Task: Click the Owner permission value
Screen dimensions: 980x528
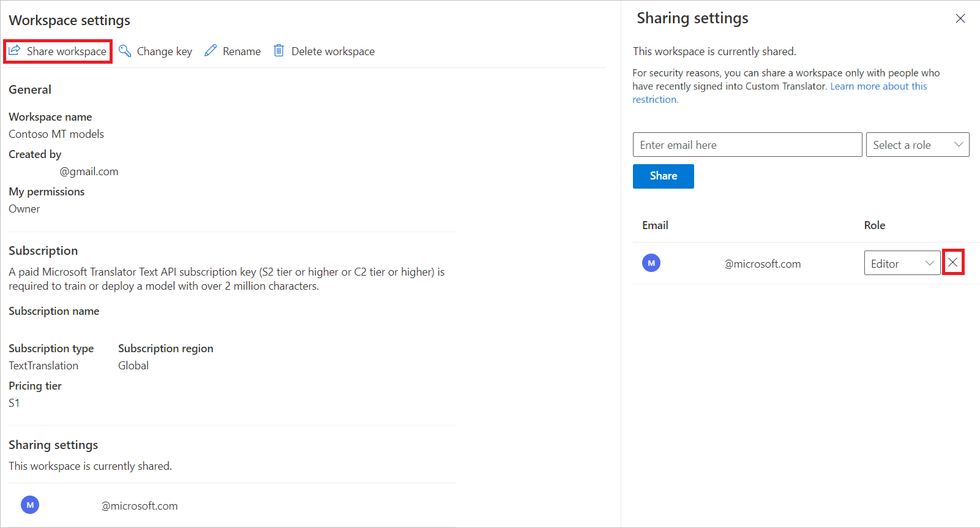Action: click(x=24, y=209)
